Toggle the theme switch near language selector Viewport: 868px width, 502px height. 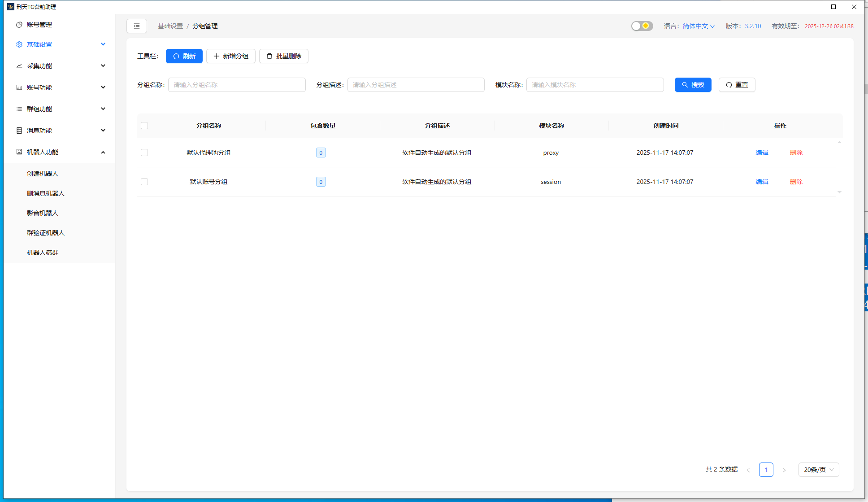pyautogui.click(x=642, y=26)
